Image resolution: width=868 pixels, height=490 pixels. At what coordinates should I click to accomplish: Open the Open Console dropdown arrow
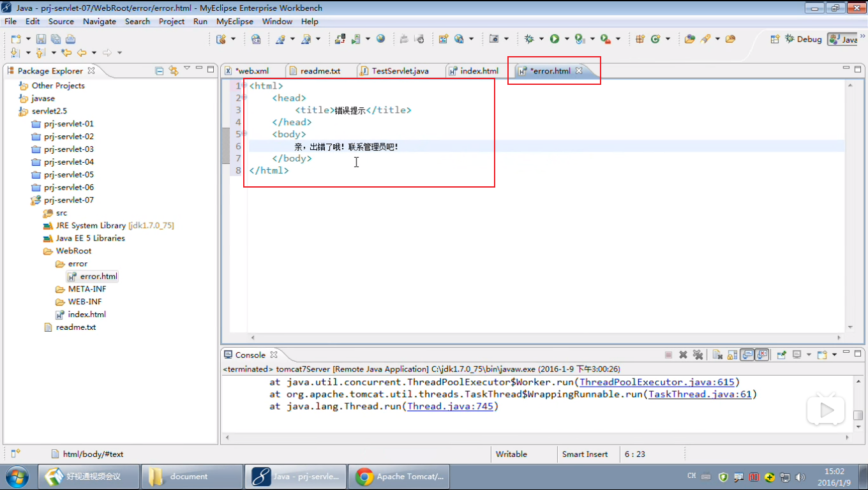click(x=834, y=355)
